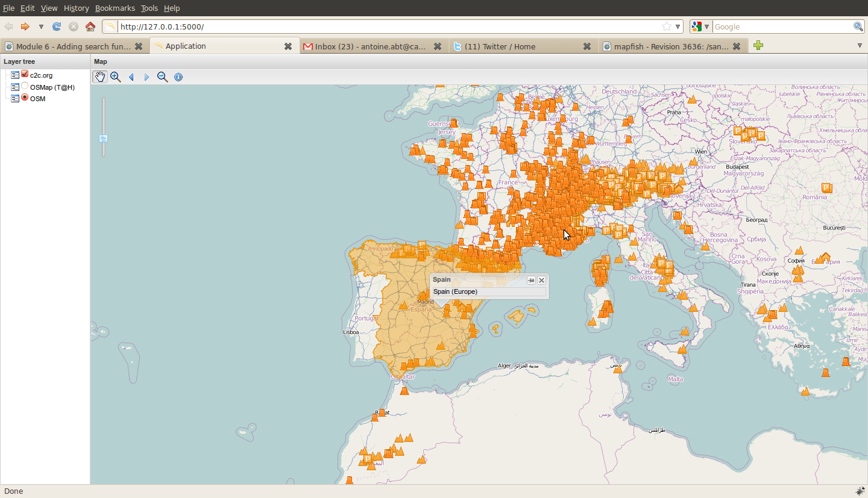
Task: Open the list all tabs dropdown
Action: pyautogui.click(x=860, y=46)
